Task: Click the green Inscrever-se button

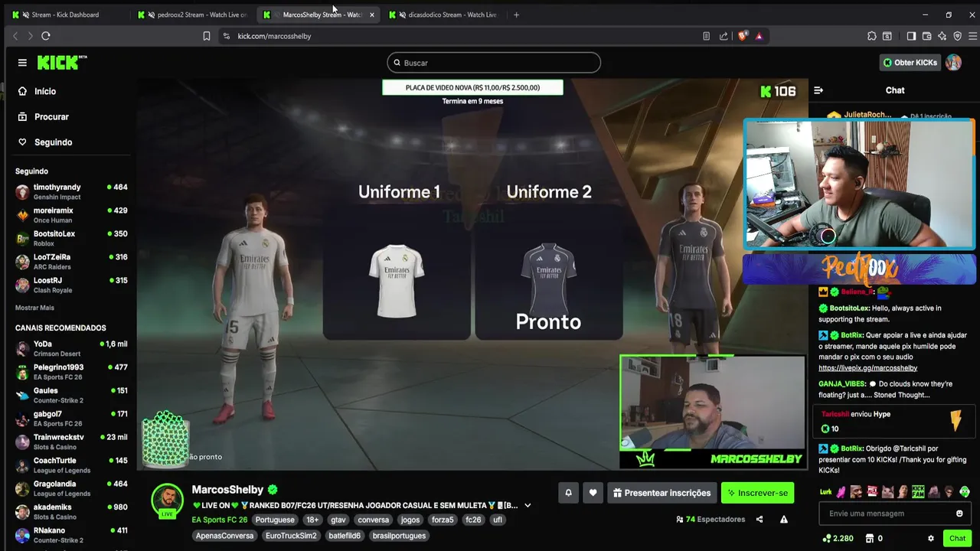Action: coord(757,493)
